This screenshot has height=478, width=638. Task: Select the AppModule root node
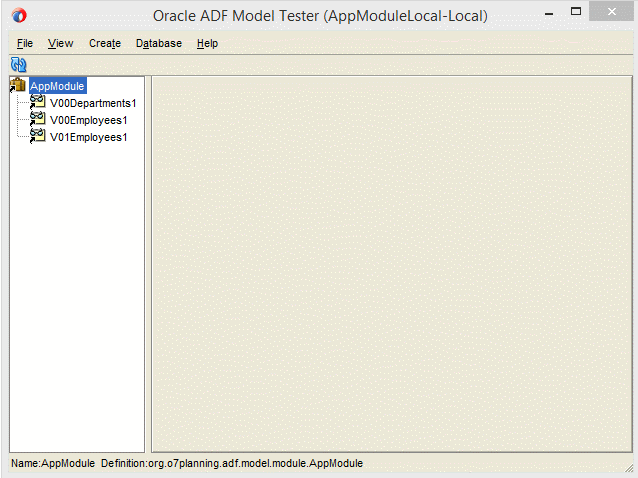(x=57, y=86)
